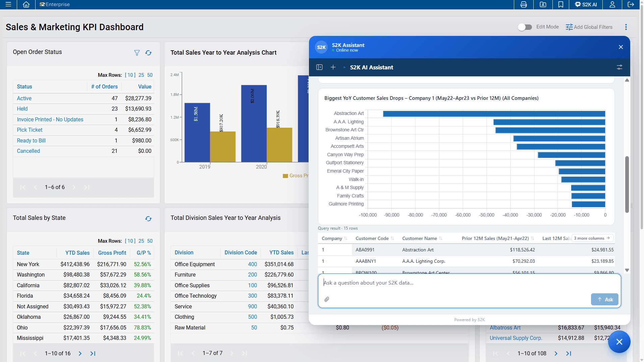The width and height of the screenshot is (644, 362).
Task: Click the attachment paperclip icon
Action: click(327, 299)
